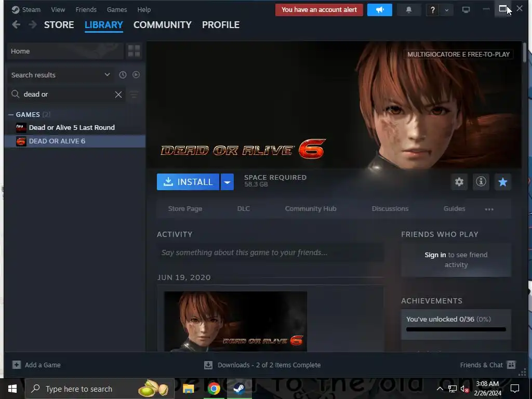This screenshot has height=399, width=532.
Task: Click the page vertical scrollbar
Action: pos(525,52)
